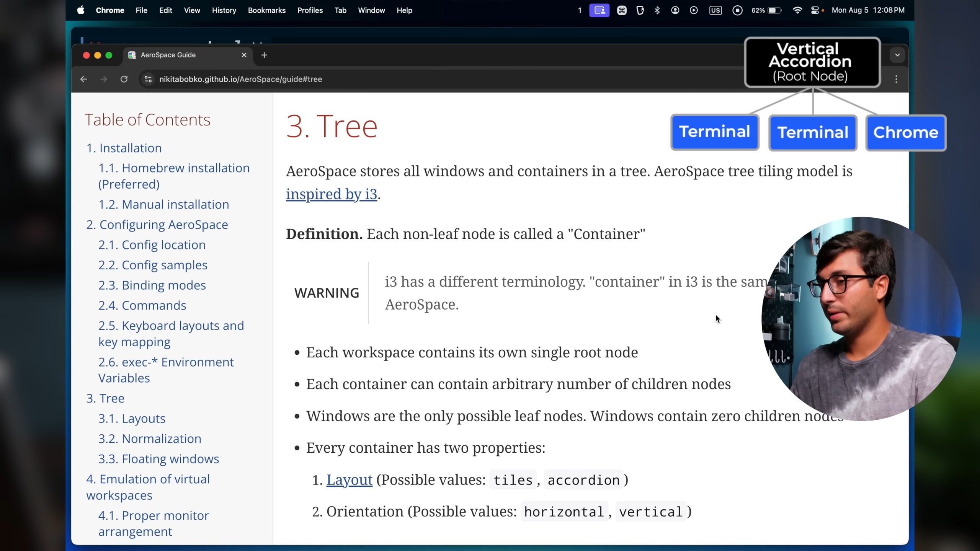Go to 3.2. Normalization in contents
Image resolution: width=980 pixels, height=551 pixels.
(150, 439)
